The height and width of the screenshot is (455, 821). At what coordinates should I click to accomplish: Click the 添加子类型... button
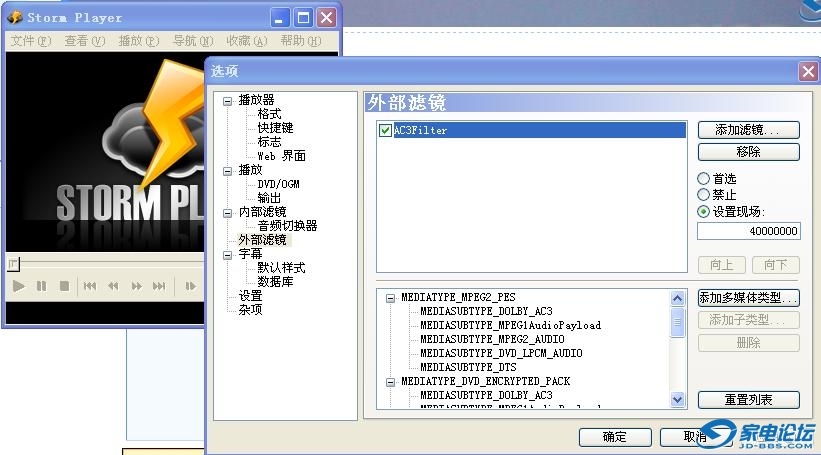coord(749,320)
